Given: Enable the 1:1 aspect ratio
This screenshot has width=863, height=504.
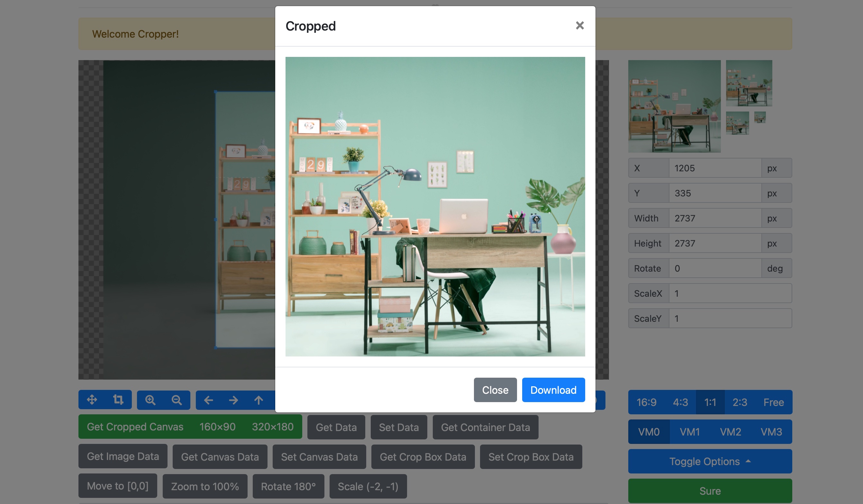Looking at the screenshot, I should point(710,402).
